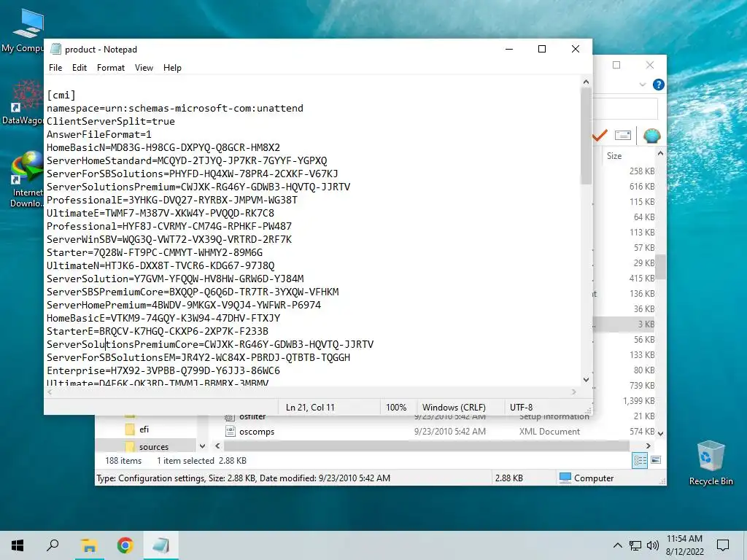Place cursor on the [cmi] line
The image size is (747, 560).
[x=61, y=96]
